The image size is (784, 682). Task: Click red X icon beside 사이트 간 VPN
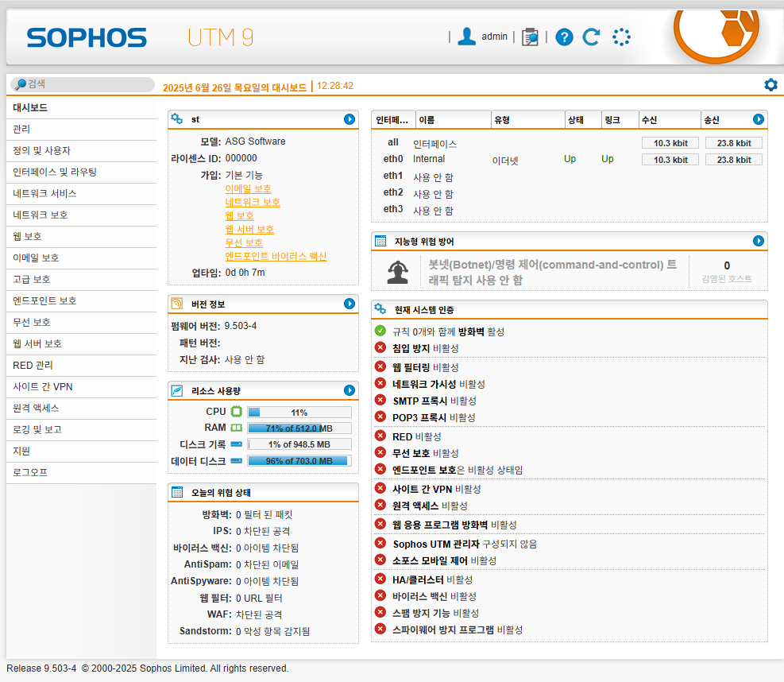[x=380, y=488]
